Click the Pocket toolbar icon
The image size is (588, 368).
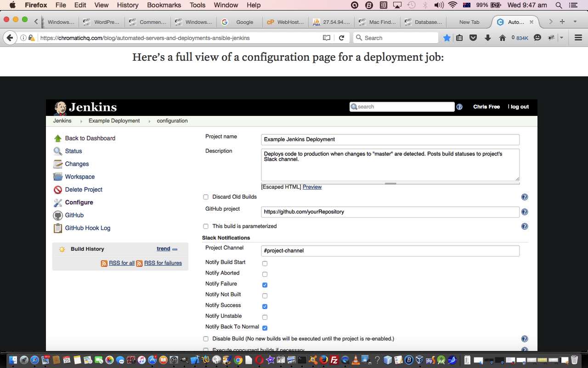[x=473, y=38]
